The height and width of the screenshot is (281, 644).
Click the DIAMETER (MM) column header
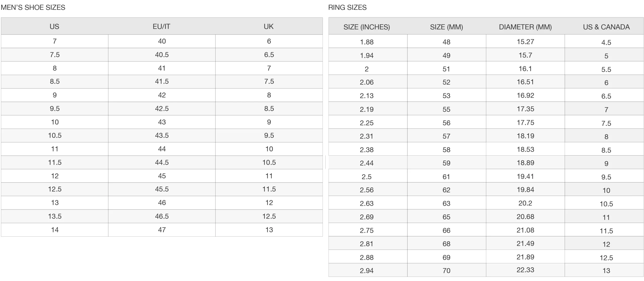(525, 27)
